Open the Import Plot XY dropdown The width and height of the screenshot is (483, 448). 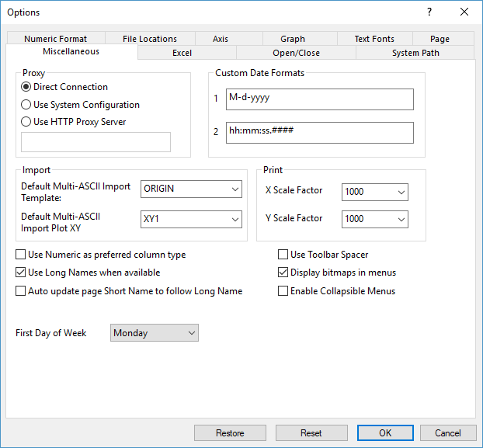(191, 220)
